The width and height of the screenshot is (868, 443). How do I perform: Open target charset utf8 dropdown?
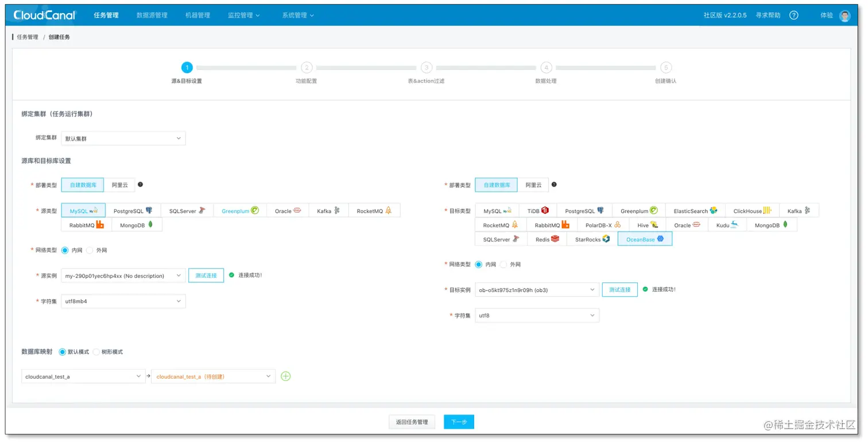(x=537, y=316)
